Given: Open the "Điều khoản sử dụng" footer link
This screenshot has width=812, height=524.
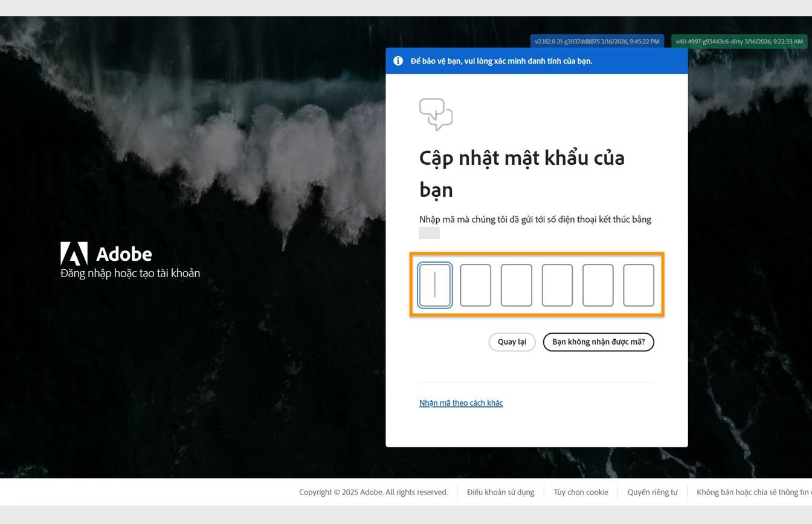Looking at the screenshot, I should pyautogui.click(x=500, y=492).
